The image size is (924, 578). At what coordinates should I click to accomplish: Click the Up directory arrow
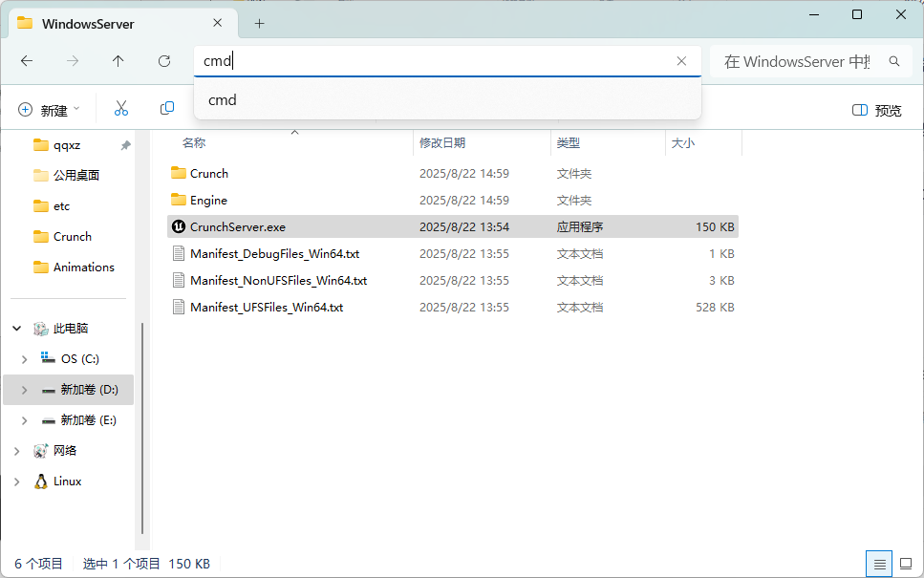(x=118, y=61)
